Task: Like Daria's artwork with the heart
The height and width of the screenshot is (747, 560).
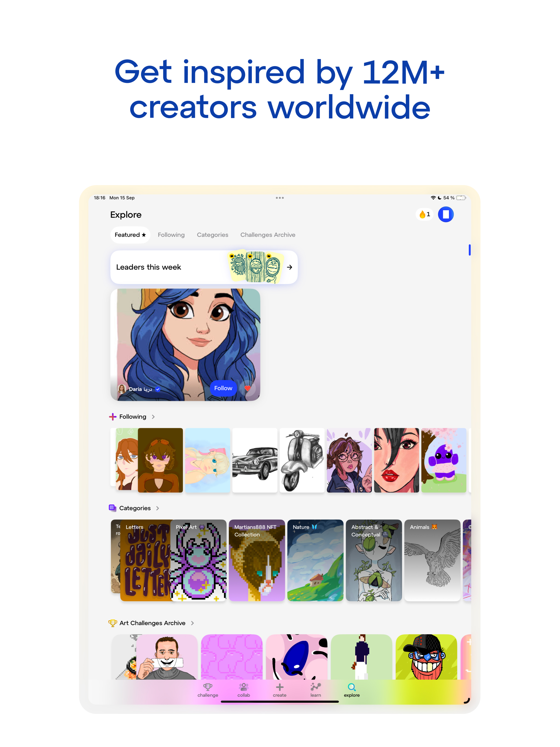Action: [x=247, y=388]
